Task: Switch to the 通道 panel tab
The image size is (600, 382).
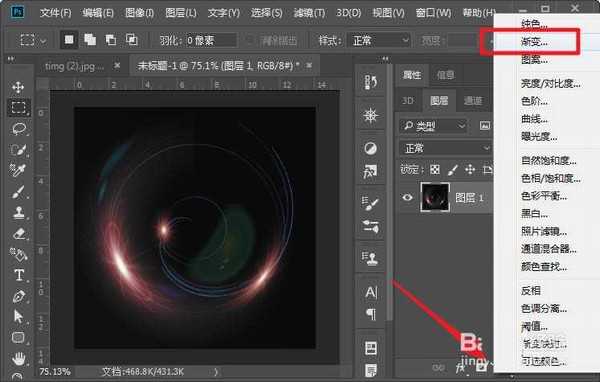Action: 473,101
